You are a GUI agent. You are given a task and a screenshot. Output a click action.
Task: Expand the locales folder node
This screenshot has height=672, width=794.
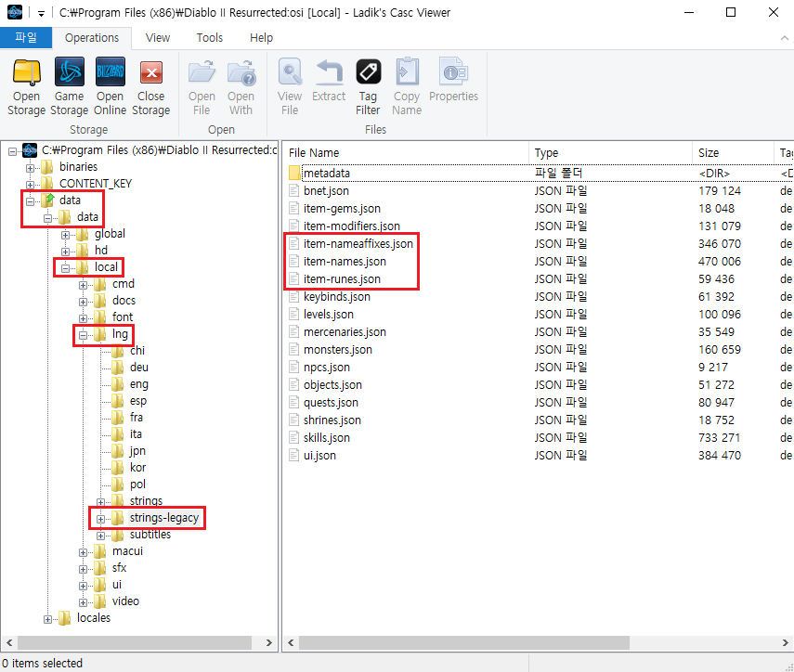pos(47,619)
